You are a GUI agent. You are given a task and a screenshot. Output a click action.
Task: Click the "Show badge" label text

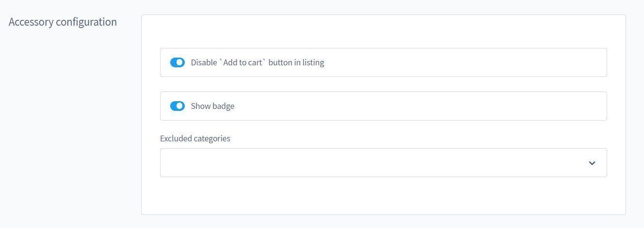tap(212, 106)
